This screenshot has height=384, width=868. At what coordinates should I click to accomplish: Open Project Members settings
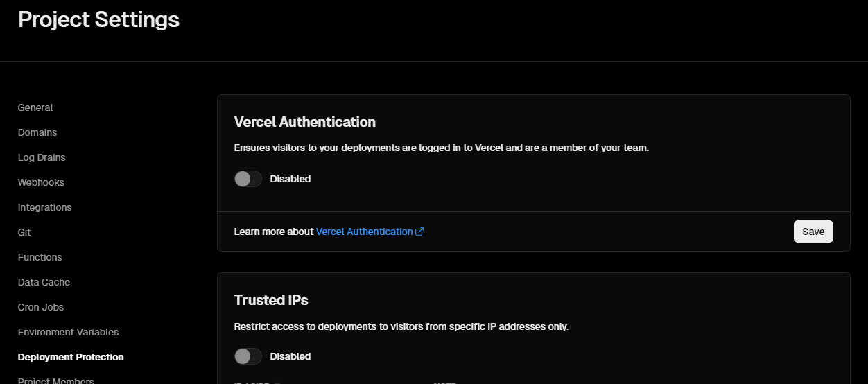[x=55, y=381]
